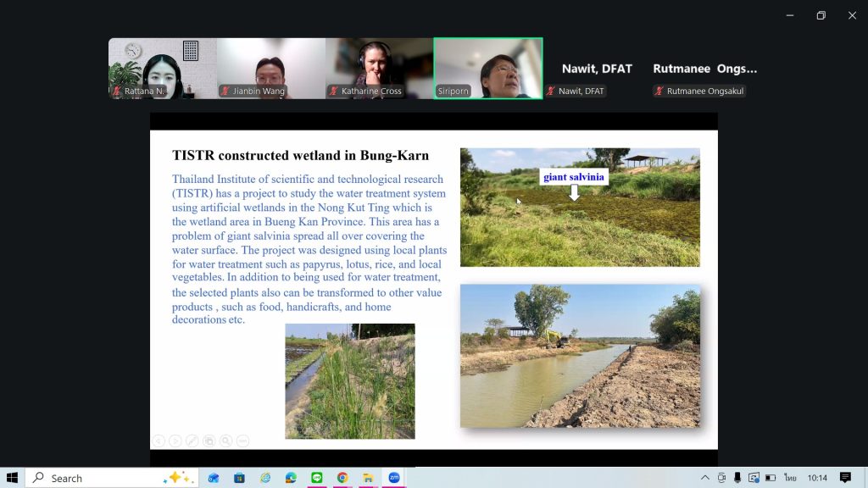The width and height of the screenshot is (868, 488).
Task: Click the muted mic icon beside Rutmanee Ongsakul
Action: [659, 91]
